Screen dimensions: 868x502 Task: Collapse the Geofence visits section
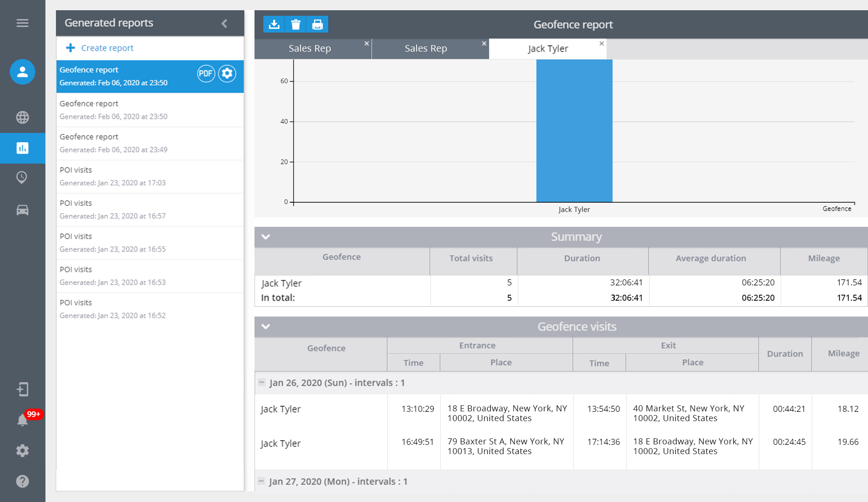pos(266,327)
